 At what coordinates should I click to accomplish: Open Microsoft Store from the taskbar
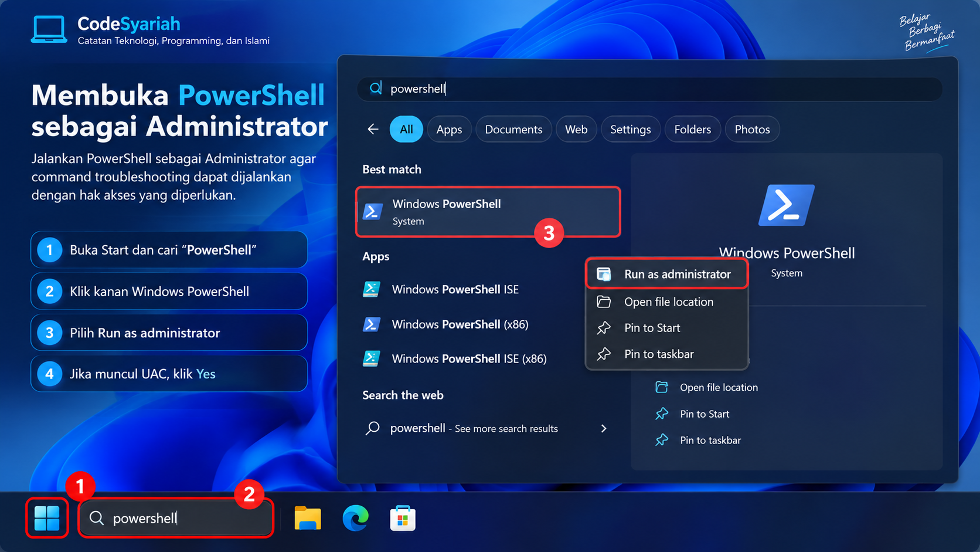pyautogui.click(x=403, y=519)
